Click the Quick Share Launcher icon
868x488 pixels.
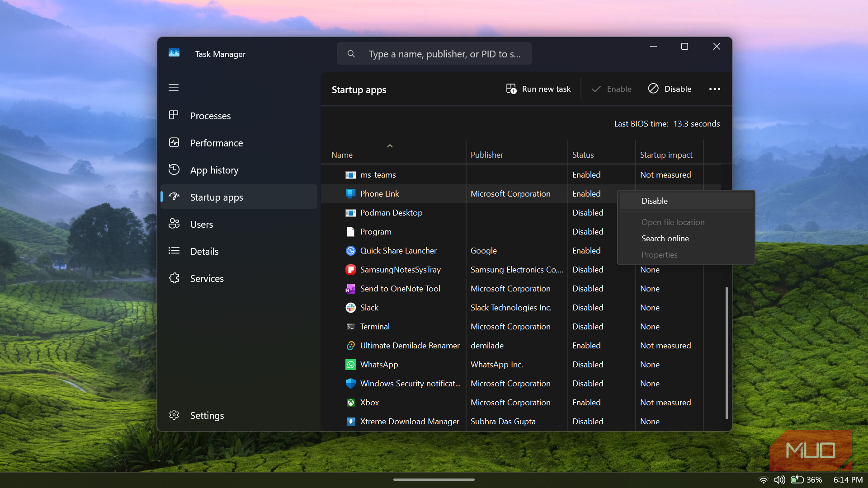[350, 251]
